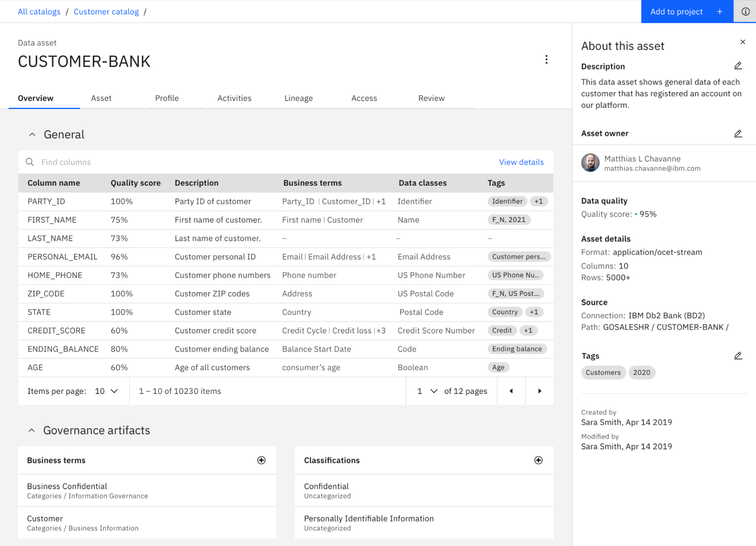Go to the next page of columns
This screenshot has width=756, height=546.
click(x=539, y=391)
